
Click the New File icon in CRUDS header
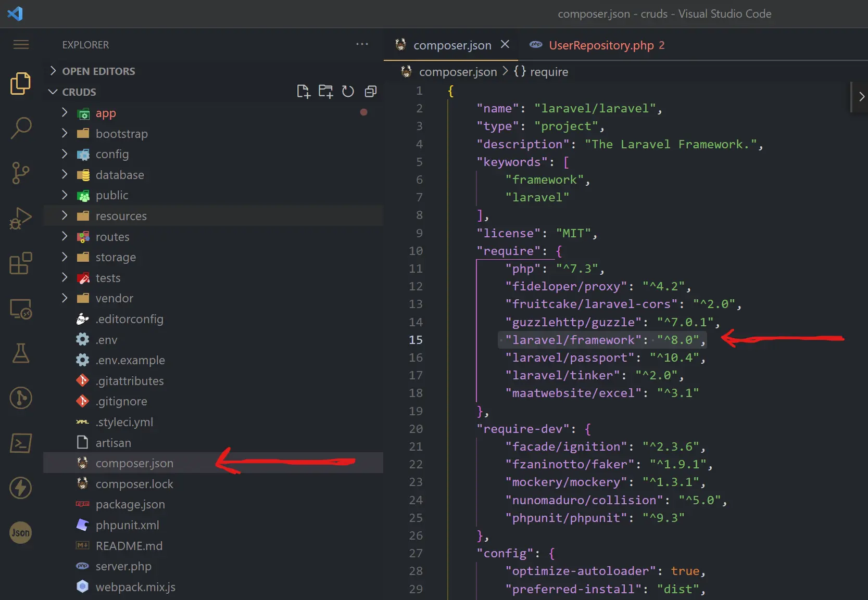click(304, 92)
